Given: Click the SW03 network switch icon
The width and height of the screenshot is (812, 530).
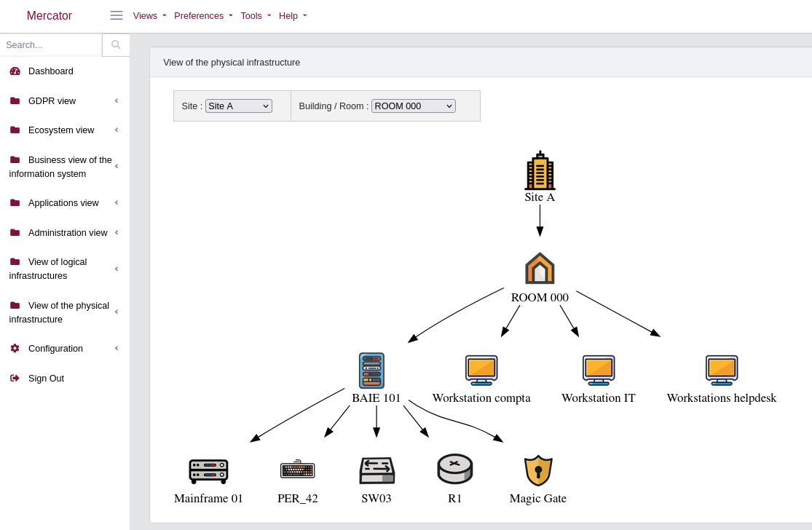Looking at the screenshot, I should point(377,470).
